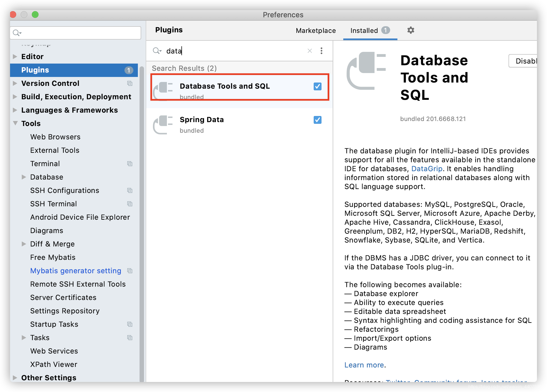Click the shared-settings icon next to Terminal
This screenshot has width=547, height=392.
(129, 164)
